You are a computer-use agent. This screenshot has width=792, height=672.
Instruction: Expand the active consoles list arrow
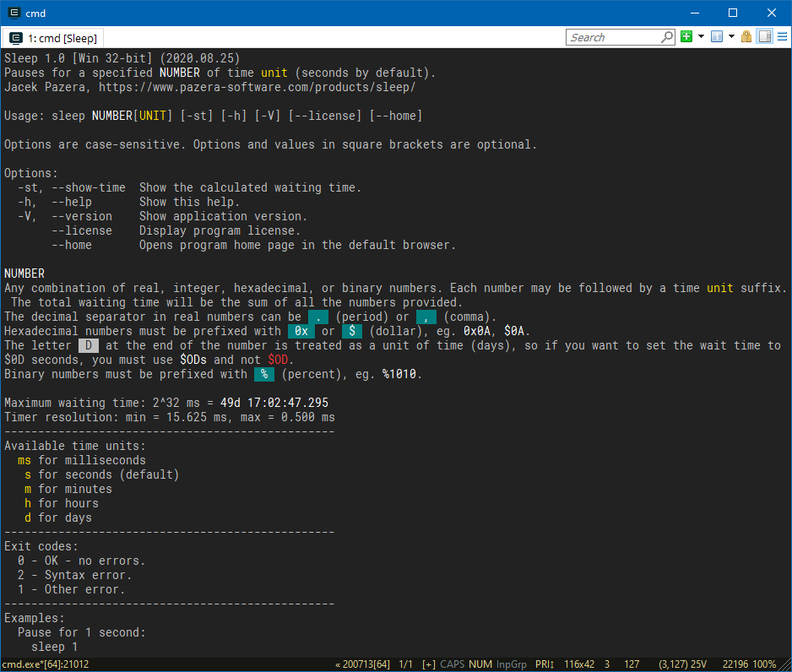pyautogui.click(x=731, y=37)
